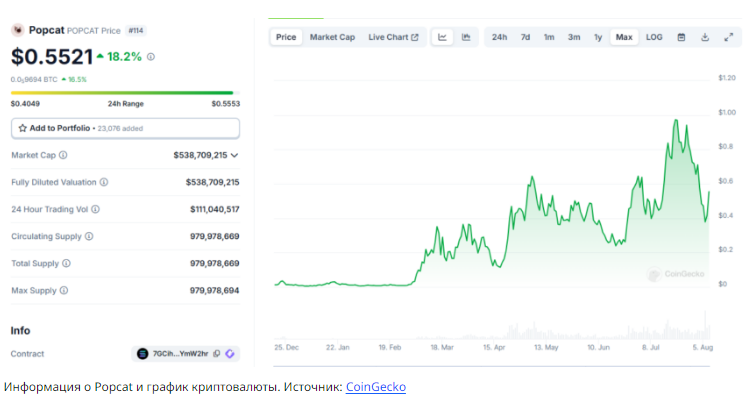The height and width of the screenshot is (408, 743).
Task: Open the calendar date range picker
Action: (x=681, y=37)
